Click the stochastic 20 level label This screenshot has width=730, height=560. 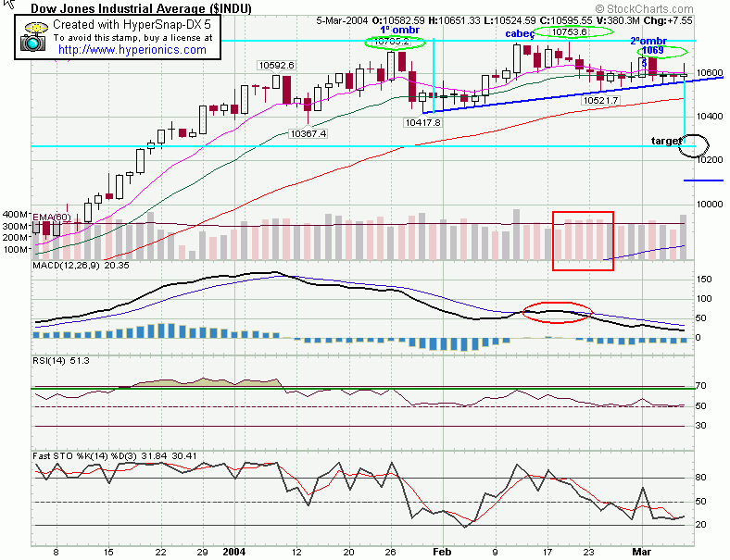pyautogui.click(x=700, y=525)
